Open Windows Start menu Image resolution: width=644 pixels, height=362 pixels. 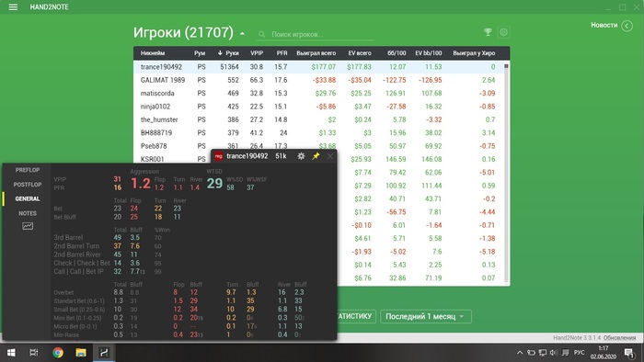coord(11,353)
